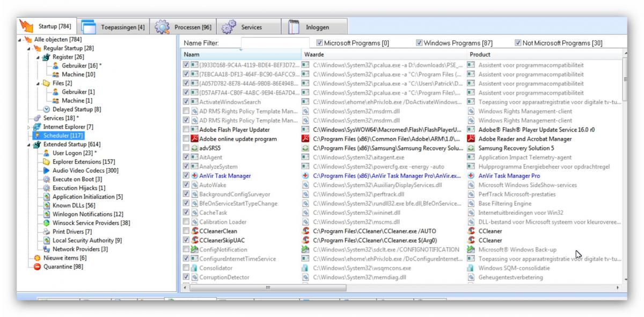Sort list by Naam column header
The image size is (644, 317).
click(241, 54)
